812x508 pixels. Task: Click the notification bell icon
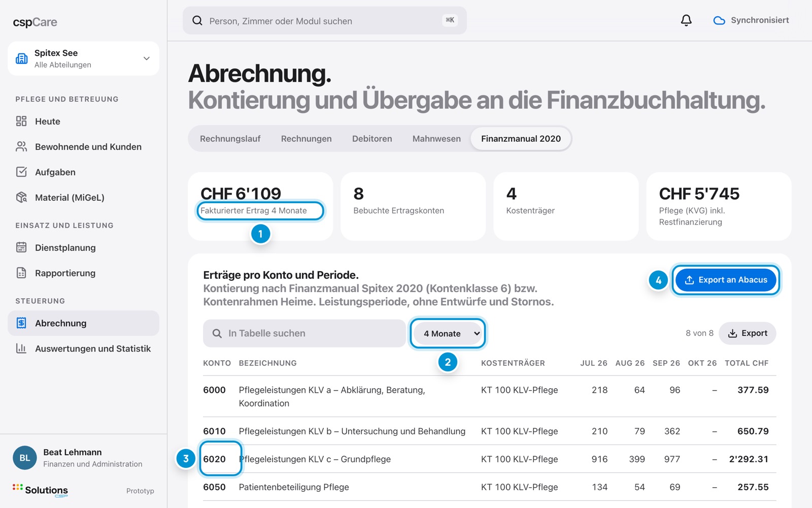(x=686, y=20)
